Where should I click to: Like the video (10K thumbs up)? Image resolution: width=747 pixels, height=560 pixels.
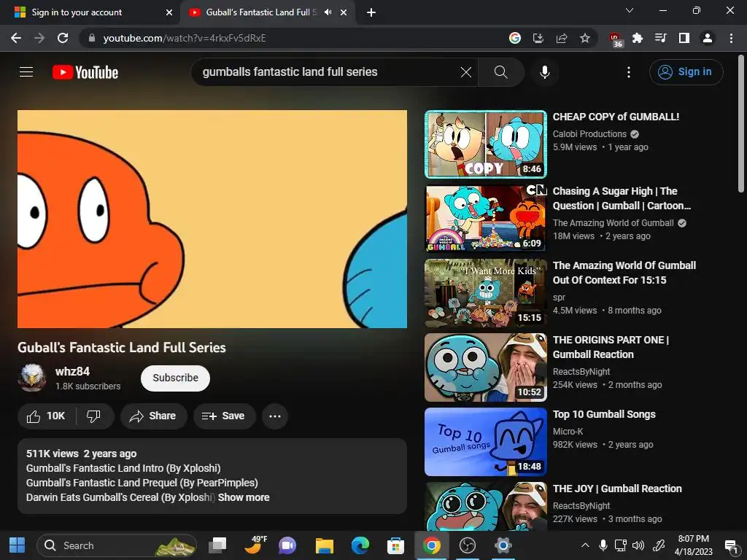tap(47, 416)
